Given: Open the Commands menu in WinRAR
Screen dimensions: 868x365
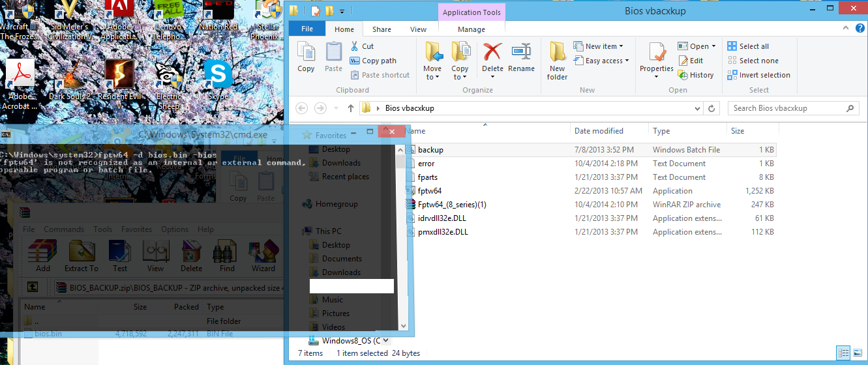Looking at the screenshot, I should tap(64, 229).
